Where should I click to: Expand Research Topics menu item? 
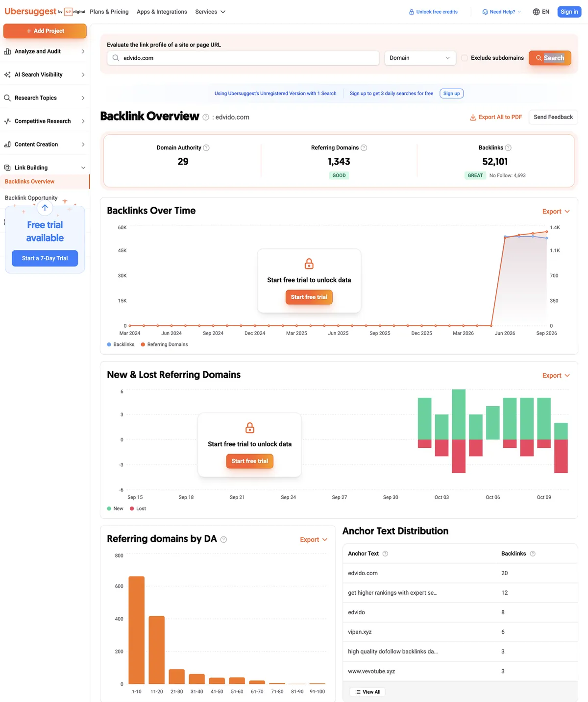45,98
